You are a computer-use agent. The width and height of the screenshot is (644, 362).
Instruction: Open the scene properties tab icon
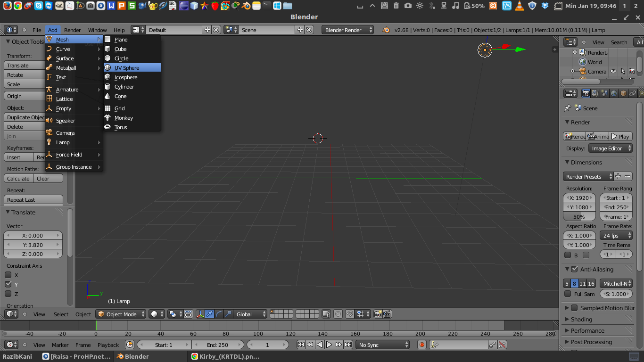[604, 93]
